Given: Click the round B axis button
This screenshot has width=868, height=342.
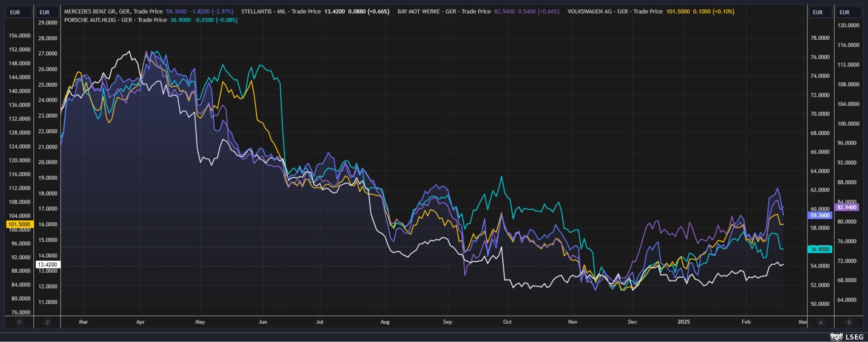Looking at the screenshot, I should 849,322.
